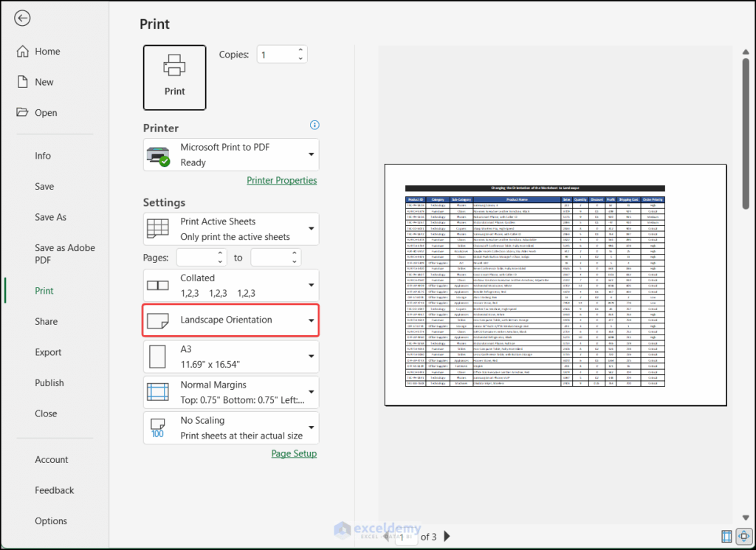The image size is (756, 550).
Task: Choose Close in the sidebar
Action: pos(46,413)
